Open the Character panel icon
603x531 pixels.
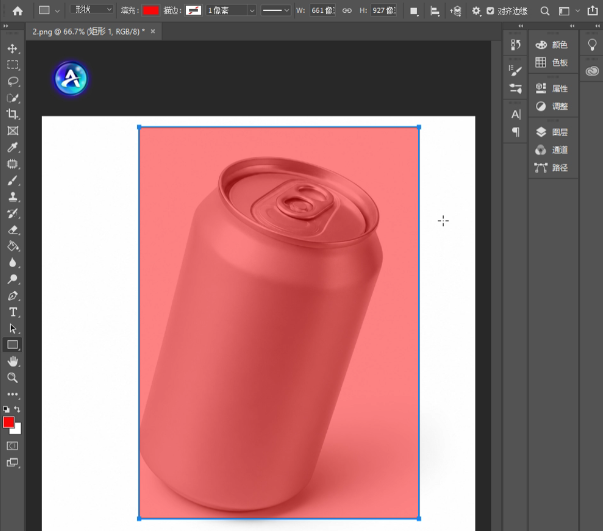(515, 114)
